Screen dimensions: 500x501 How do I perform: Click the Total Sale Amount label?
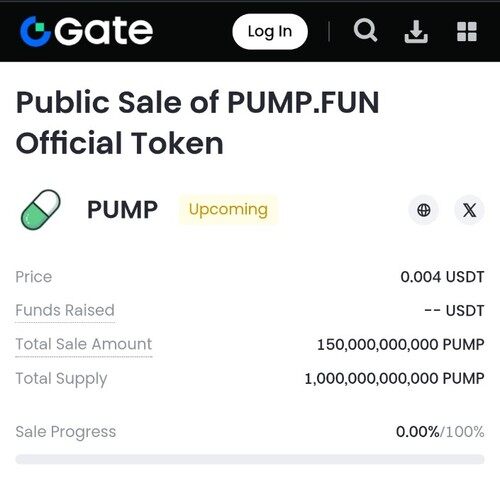click(x=84, y=344)
